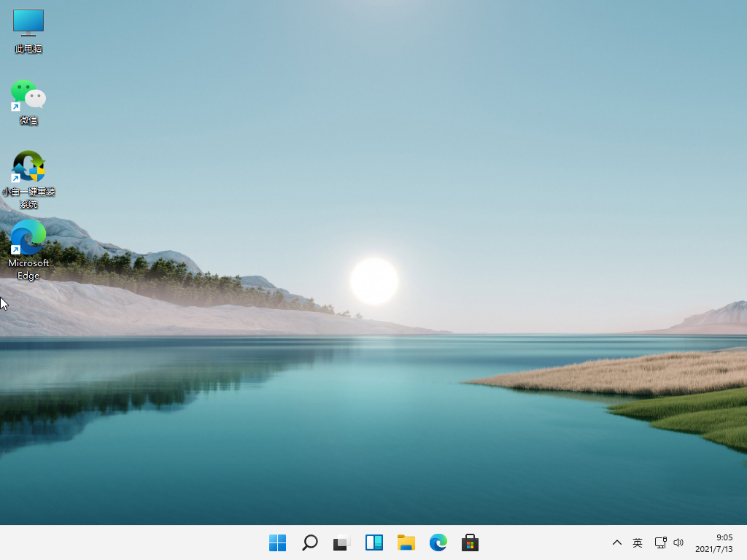Open File Explorer from the taskbar
The height and width of the screenshot is (560, 747).
406,542
